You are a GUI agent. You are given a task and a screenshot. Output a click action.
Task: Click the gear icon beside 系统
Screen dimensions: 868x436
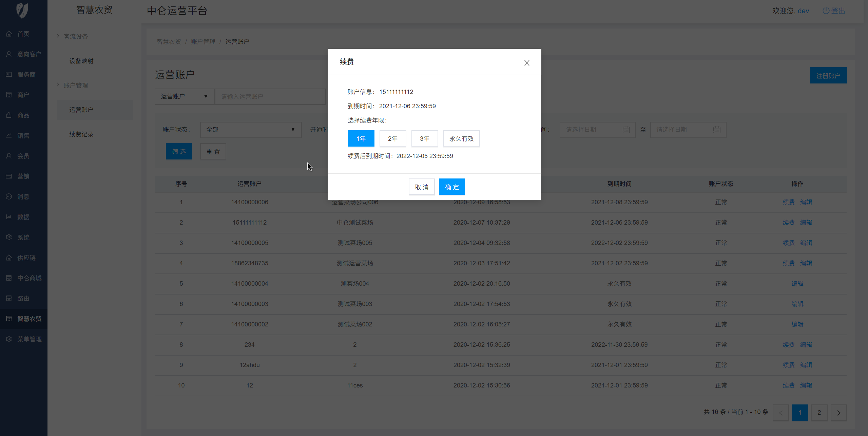point(9,237)
